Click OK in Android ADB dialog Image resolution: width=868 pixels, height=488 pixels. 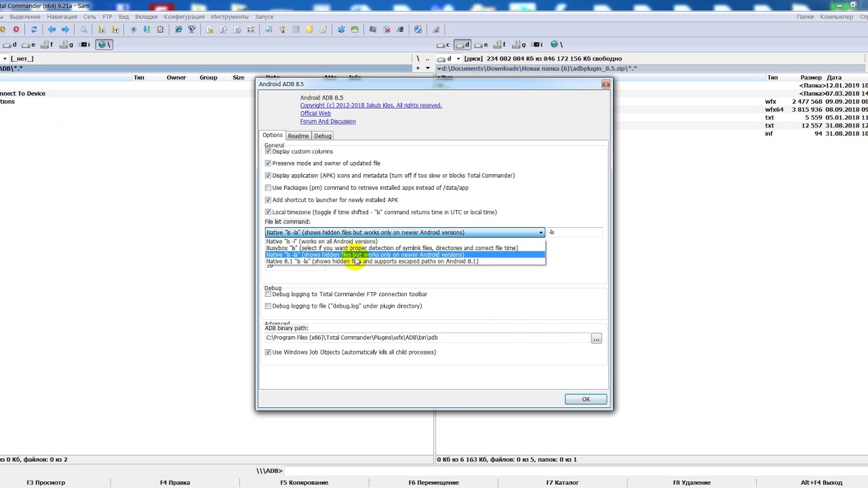586,399
